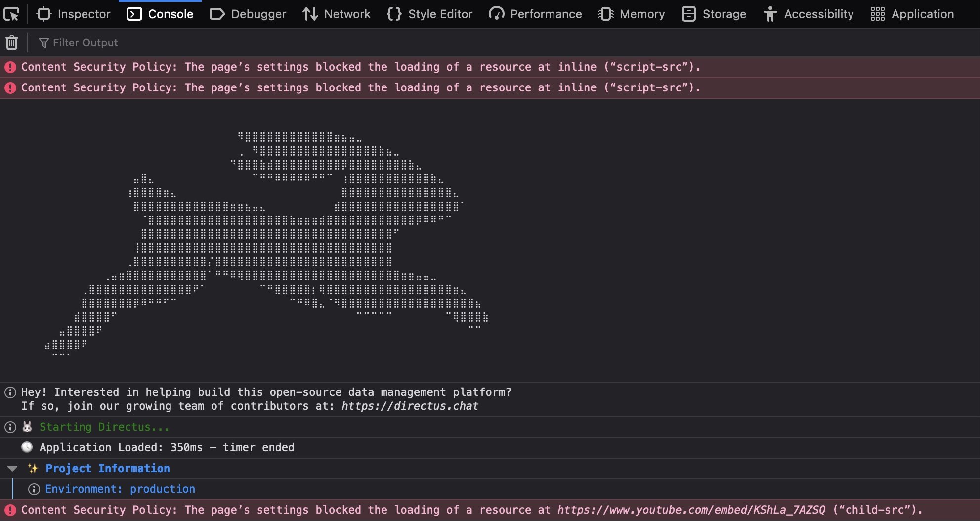
Task: Select 'Application Loaded: 350ms – timer ended' text
Action: tap(167, 447)
